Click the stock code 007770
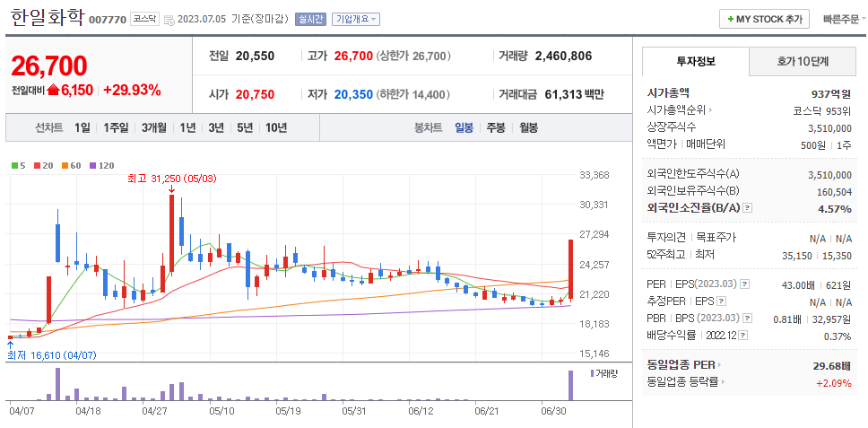Image resolution: width=868 pixels, height=428 pixels. 108,20
